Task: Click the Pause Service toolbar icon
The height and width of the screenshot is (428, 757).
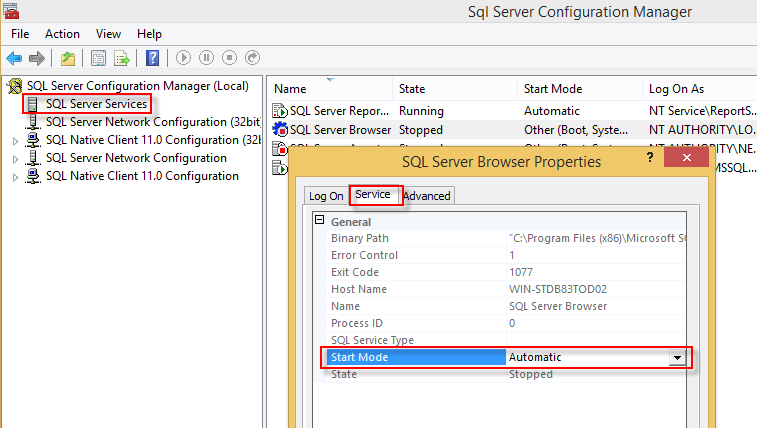Action: click(207, 58)
